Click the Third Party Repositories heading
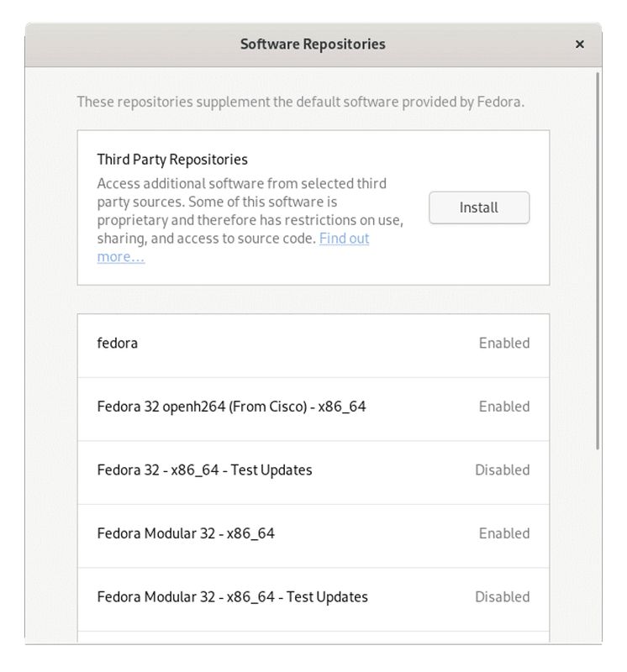 pyautogui.click(x=172, y=159)
